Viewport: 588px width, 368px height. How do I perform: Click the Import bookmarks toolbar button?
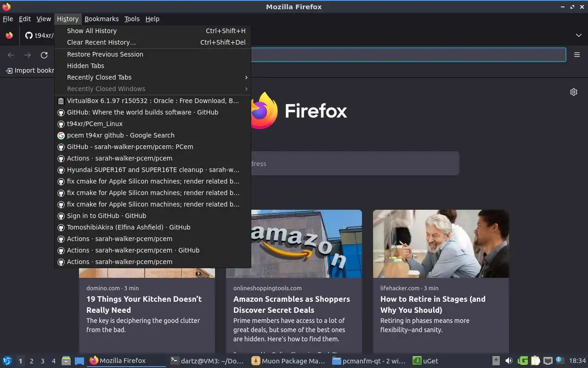click(30, 70)
